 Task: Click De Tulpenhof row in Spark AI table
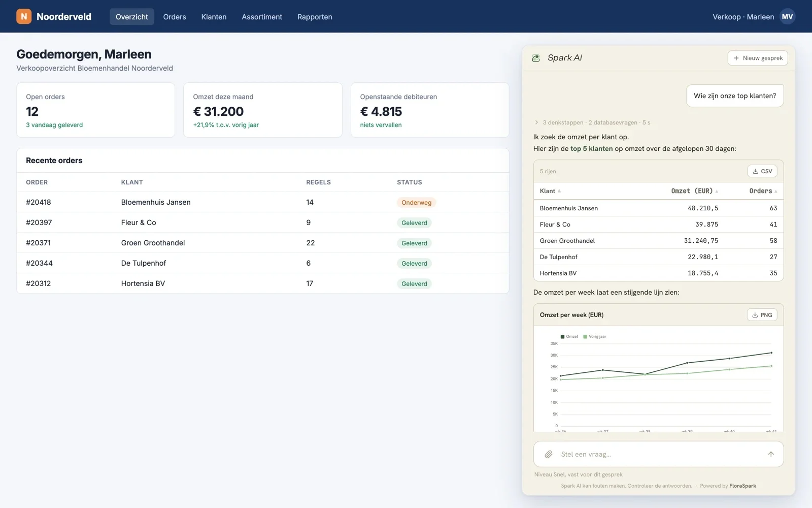tap(658, 257)
